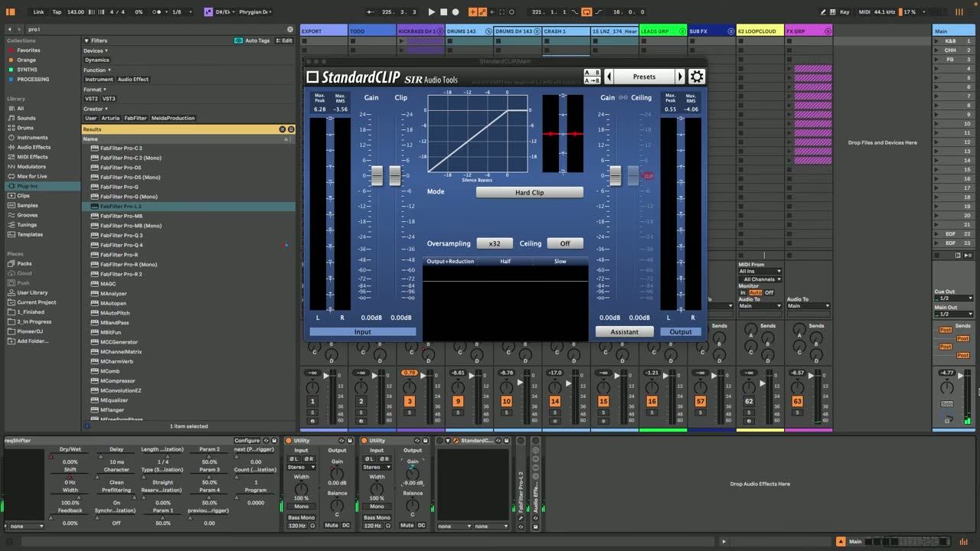This screenshot has width=980, height=551.
Task: Open the Phrygian scale dropdown
Action: point(254,12)
